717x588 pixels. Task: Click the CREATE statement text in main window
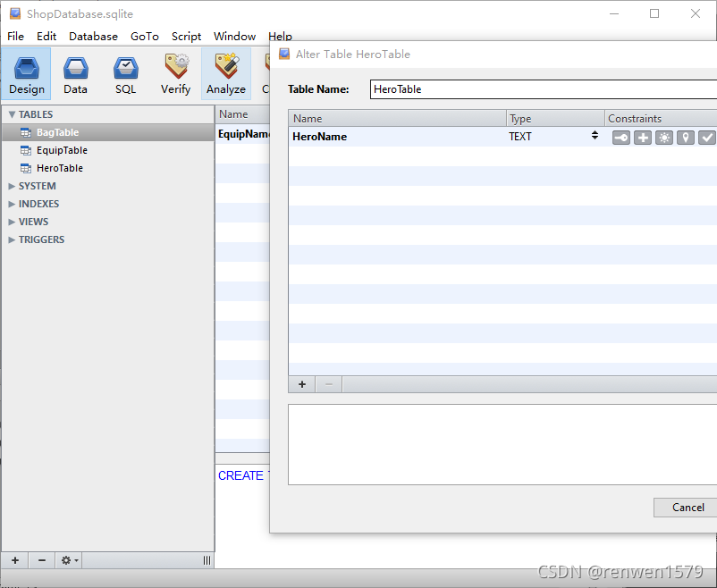(241, 475)
